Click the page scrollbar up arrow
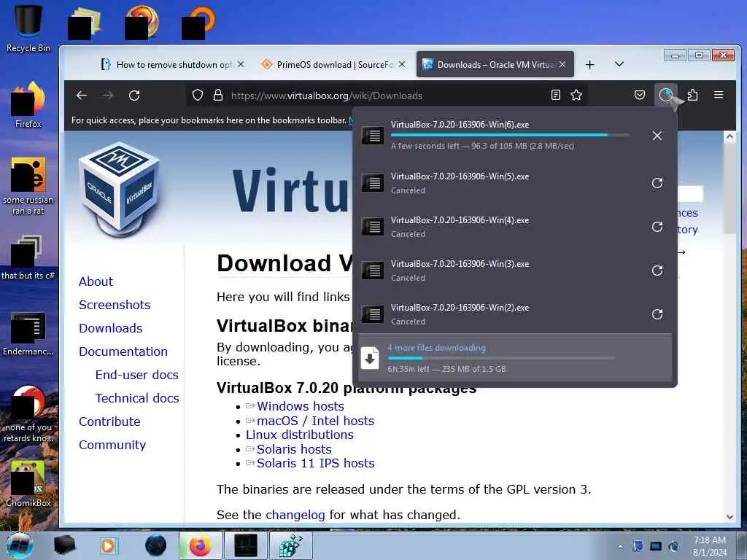This screenshot has width=747, height=560. [729, 136]
